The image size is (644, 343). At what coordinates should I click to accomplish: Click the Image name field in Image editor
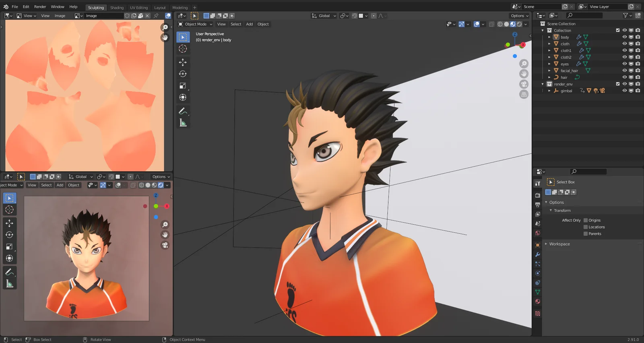[x=104, y=16]
